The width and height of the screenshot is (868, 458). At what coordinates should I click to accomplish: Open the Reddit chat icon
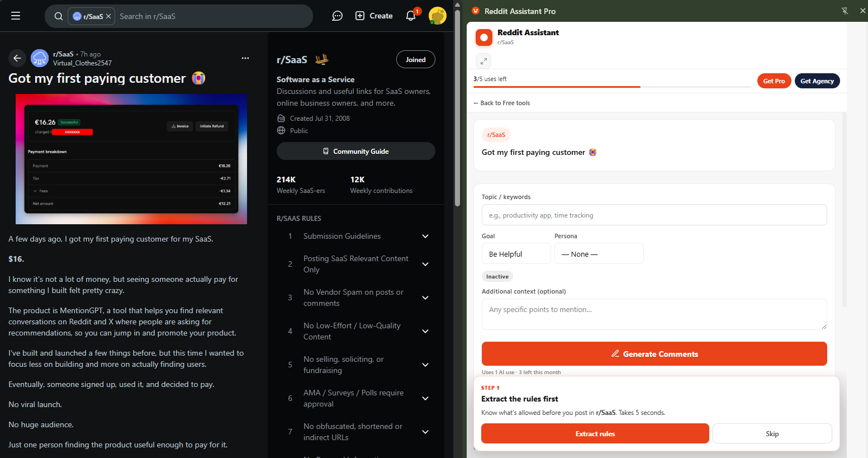point(337,16)
